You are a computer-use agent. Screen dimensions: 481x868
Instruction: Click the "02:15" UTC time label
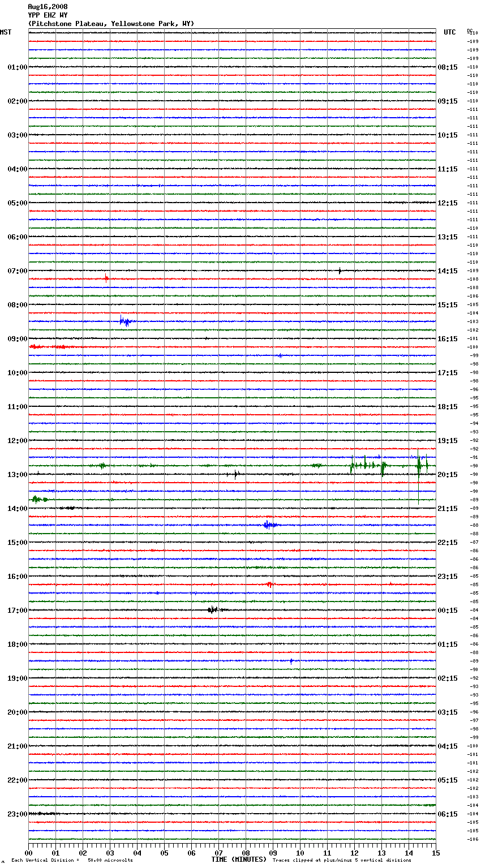pos(448,678)
